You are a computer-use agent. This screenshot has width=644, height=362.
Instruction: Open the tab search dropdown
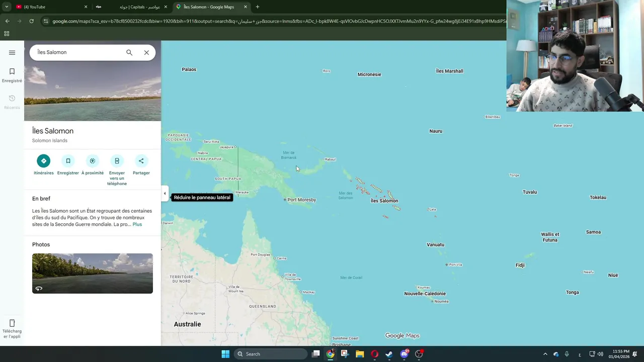pos(7,7)
